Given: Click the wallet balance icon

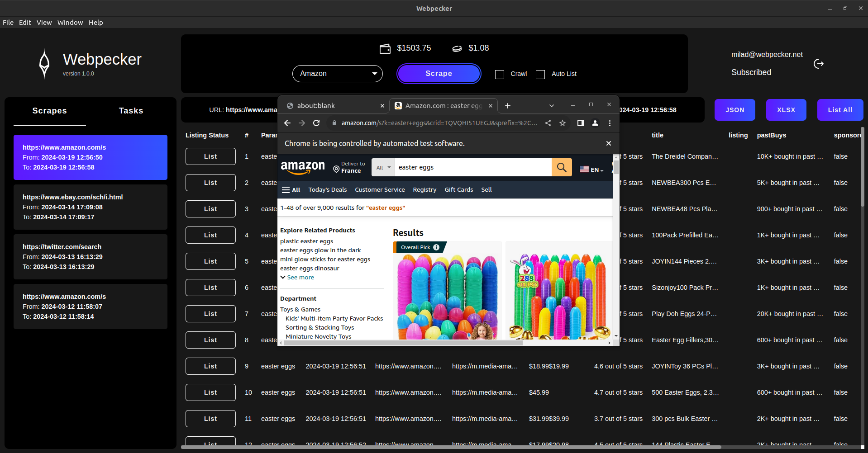Looking at the screenshot, I should [385, 48].
